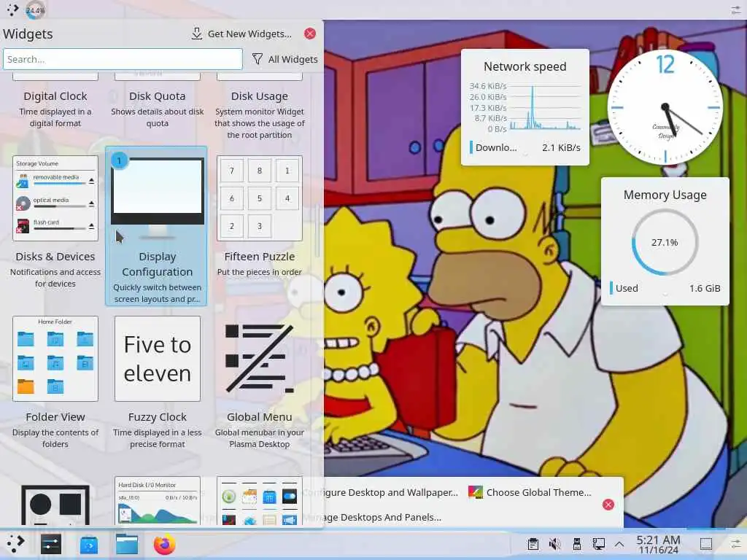
Task: Click the Memory Usage widget title
Action: (665, 195)
